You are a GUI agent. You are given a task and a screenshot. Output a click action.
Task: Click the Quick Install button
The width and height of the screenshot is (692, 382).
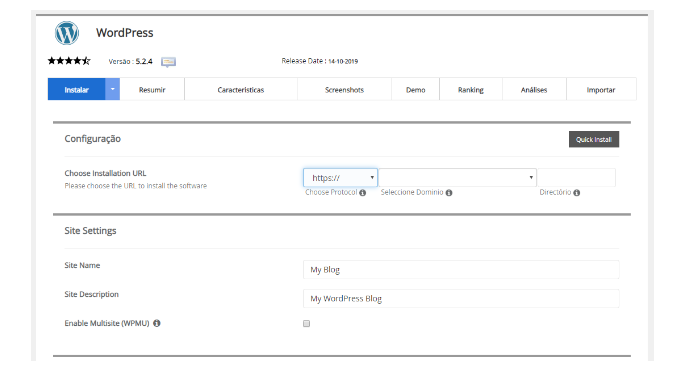tap(594, 139)
